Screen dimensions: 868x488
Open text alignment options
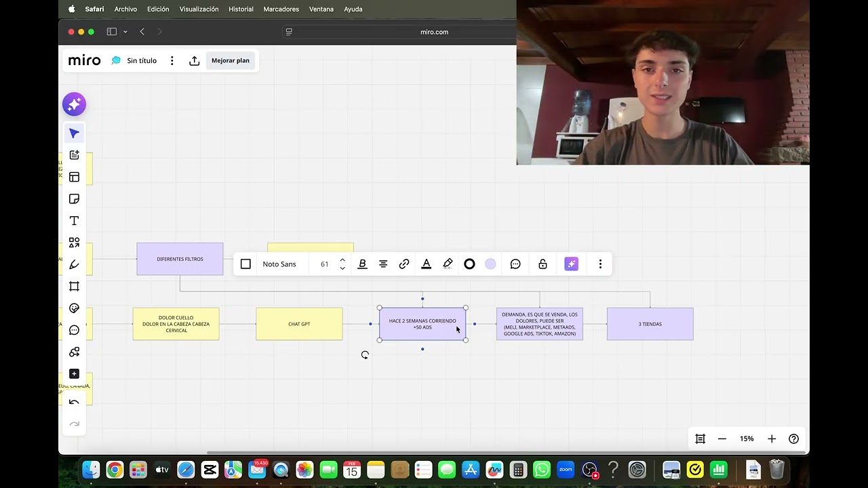(383, 264)
